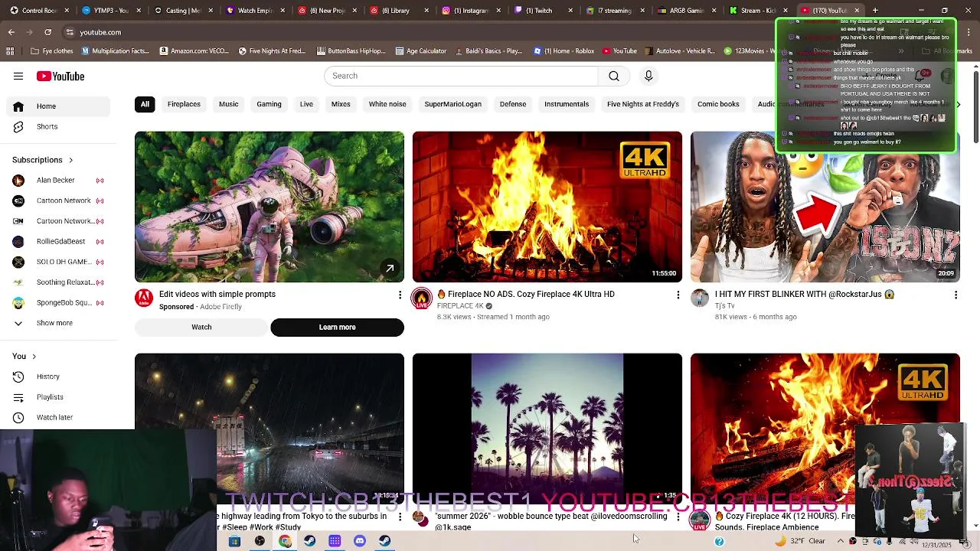Open Playlists in the sidebar
This screenshot has width=980, height=551.
tap(58, 397)
